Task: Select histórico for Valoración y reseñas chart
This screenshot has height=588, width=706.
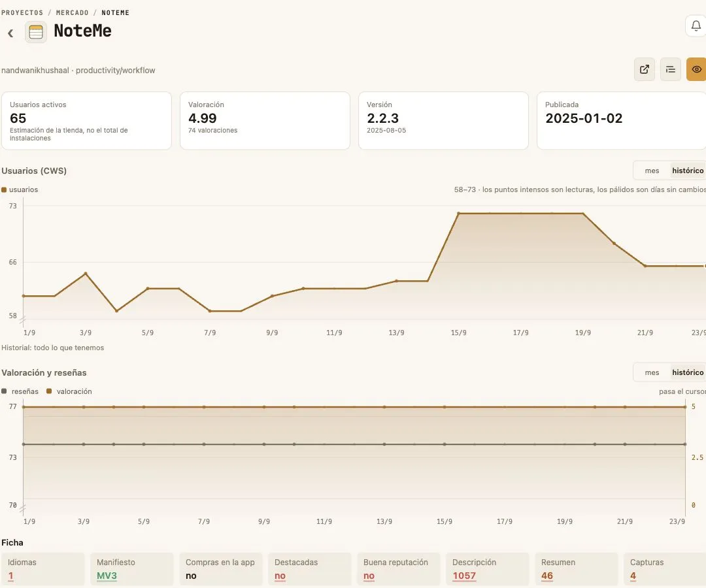Action: pyautogui.click(x=688, y=372)
